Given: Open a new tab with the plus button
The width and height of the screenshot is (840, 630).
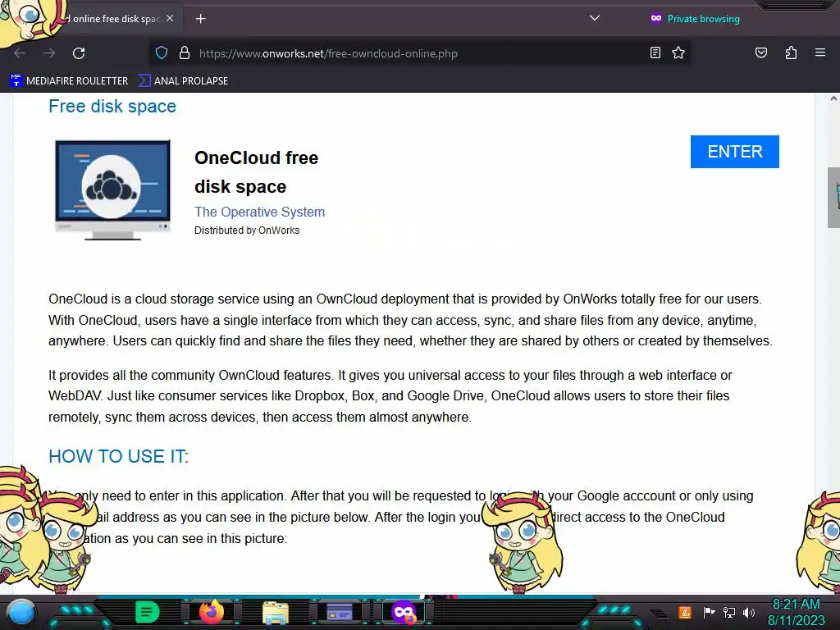Looking at the screenshot, I should [x=200, y=19].
